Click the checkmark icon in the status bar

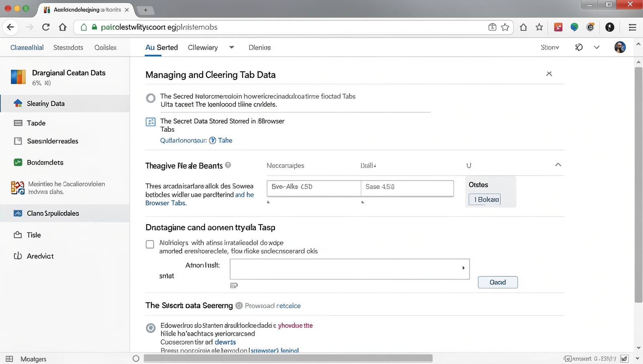pyautogui.click(x=624, y=359)
